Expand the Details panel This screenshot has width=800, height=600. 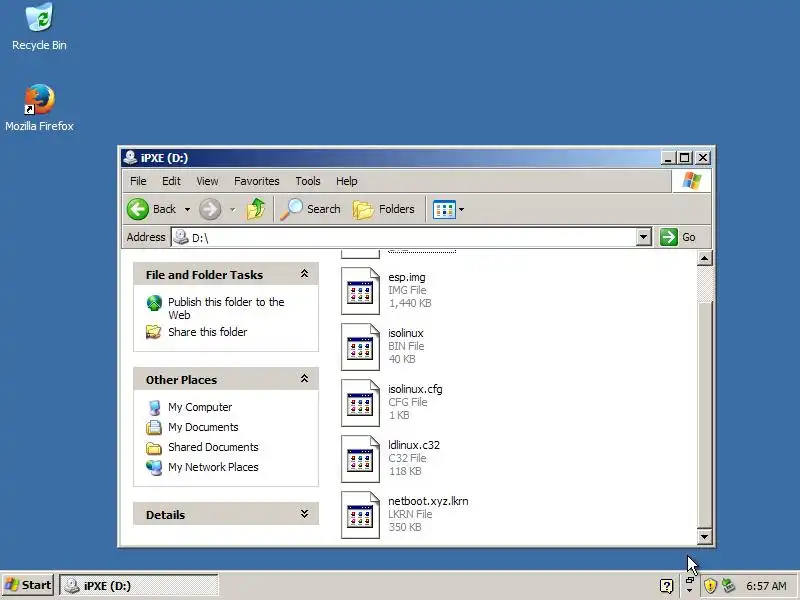(x=304, y=514)
